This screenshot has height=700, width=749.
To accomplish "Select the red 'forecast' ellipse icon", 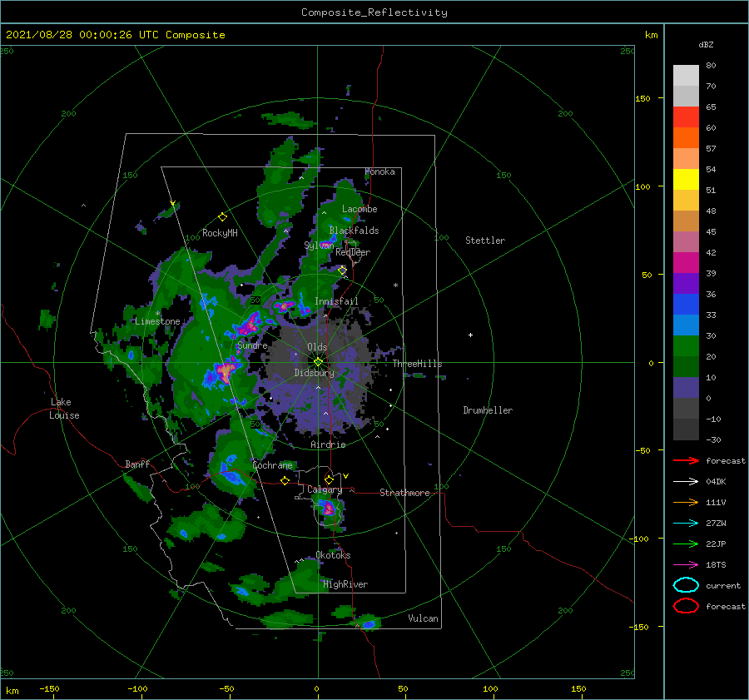I will [x=686, y=606].
